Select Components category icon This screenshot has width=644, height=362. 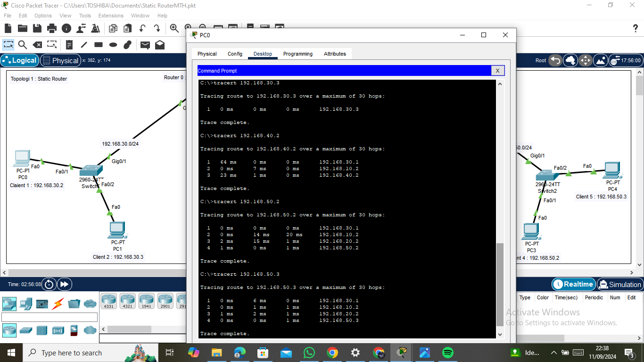click(42, 304)
